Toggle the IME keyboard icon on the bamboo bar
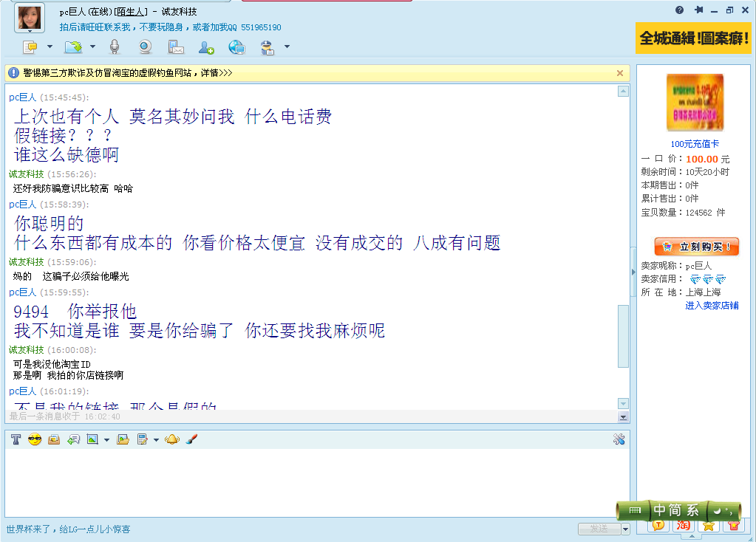 click(634, 510)
